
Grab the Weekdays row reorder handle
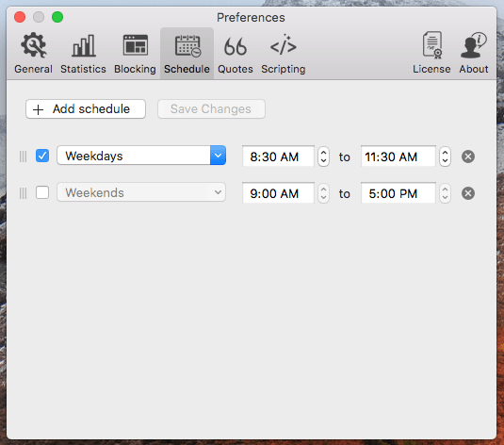point(24,157)
